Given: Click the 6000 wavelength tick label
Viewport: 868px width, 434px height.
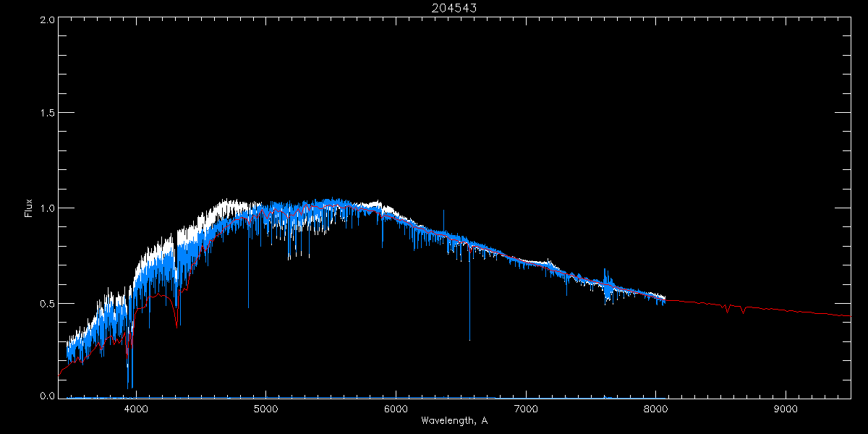Looking at the screenshot, I should [396, 409].
